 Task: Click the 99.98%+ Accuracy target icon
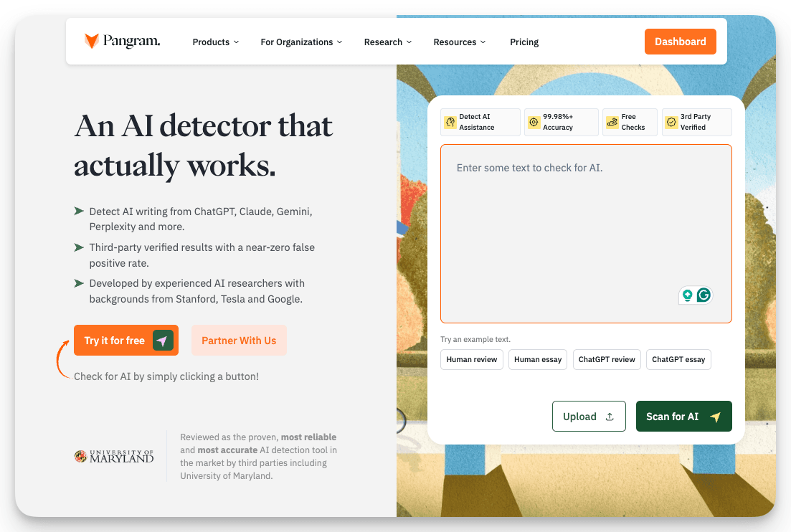(x=534, y=122)
